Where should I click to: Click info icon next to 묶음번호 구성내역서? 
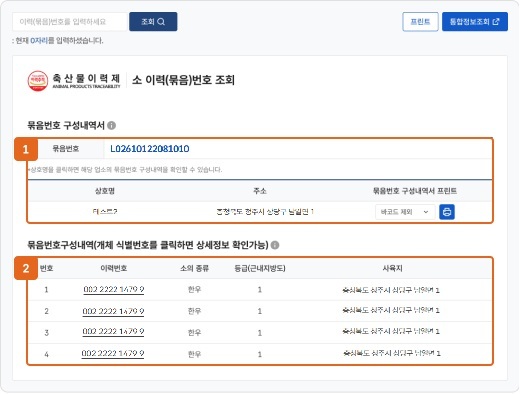(x=112, y=125)
